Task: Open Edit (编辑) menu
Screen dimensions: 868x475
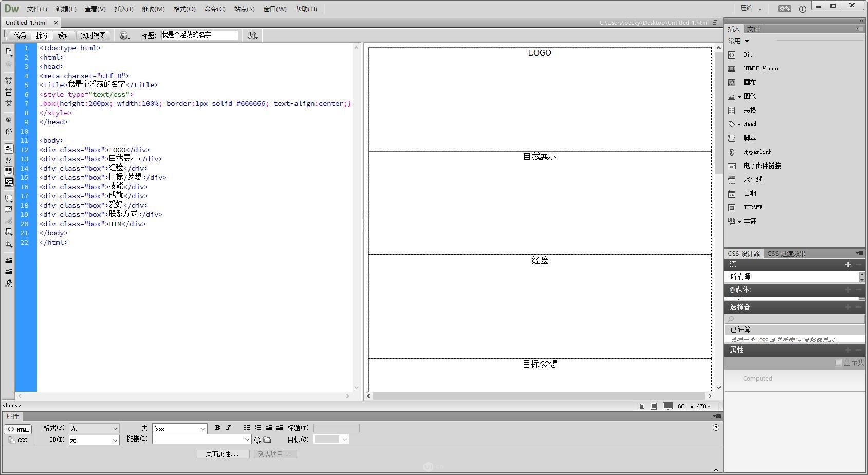Action: 66,9
